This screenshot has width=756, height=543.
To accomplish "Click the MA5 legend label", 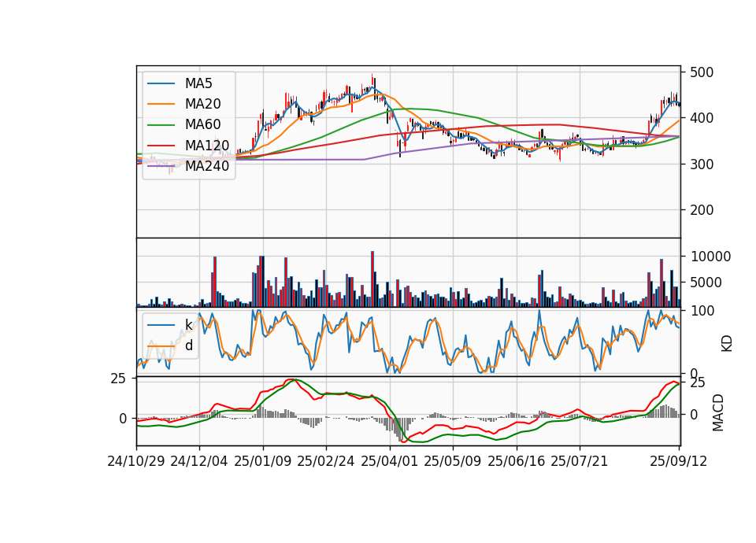I will 198,83.
